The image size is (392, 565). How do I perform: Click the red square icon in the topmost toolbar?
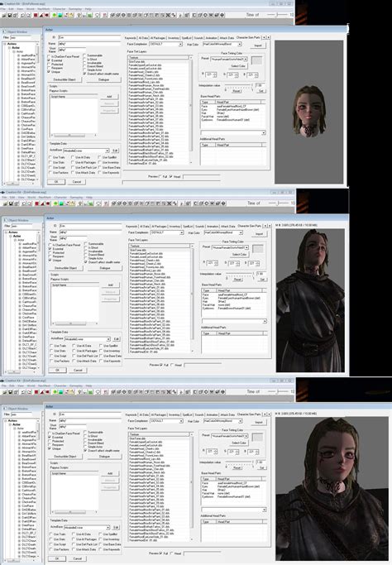[x=36, y=16]
